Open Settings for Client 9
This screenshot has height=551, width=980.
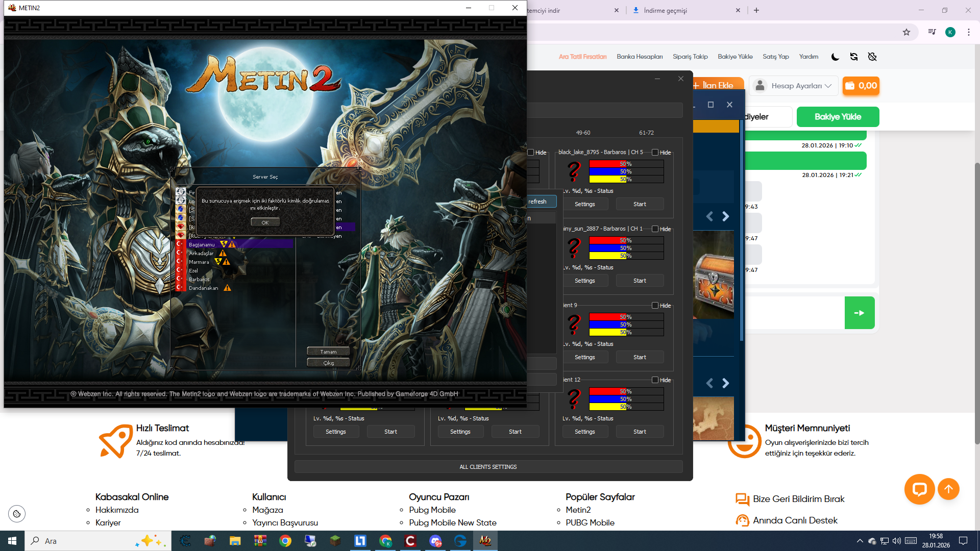585,357
